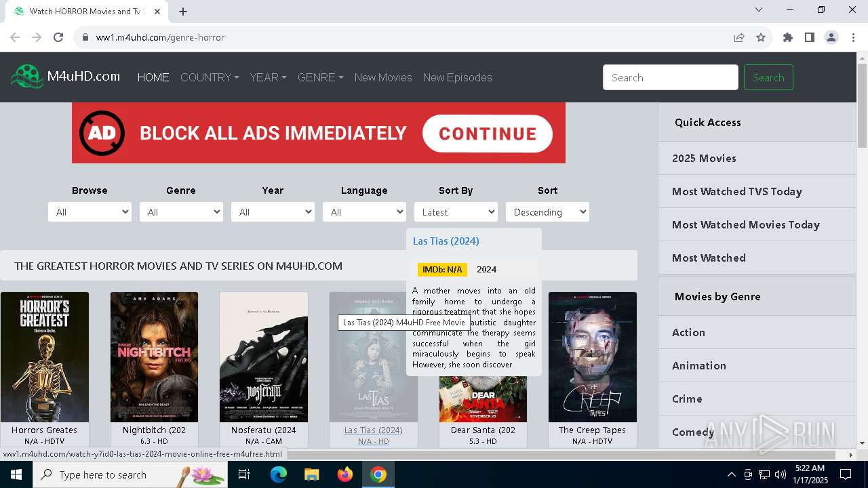Open New Movies in the navbar

(x=383, y=77)
